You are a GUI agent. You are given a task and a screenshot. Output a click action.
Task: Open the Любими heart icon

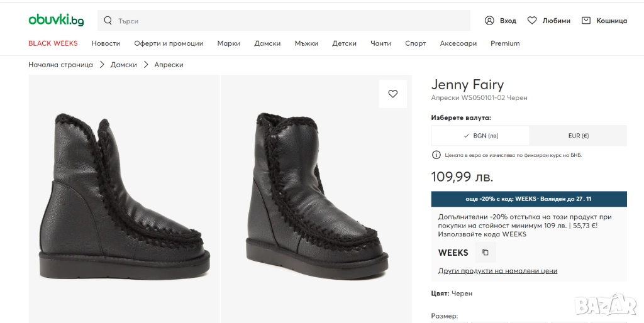coord(532,21)
